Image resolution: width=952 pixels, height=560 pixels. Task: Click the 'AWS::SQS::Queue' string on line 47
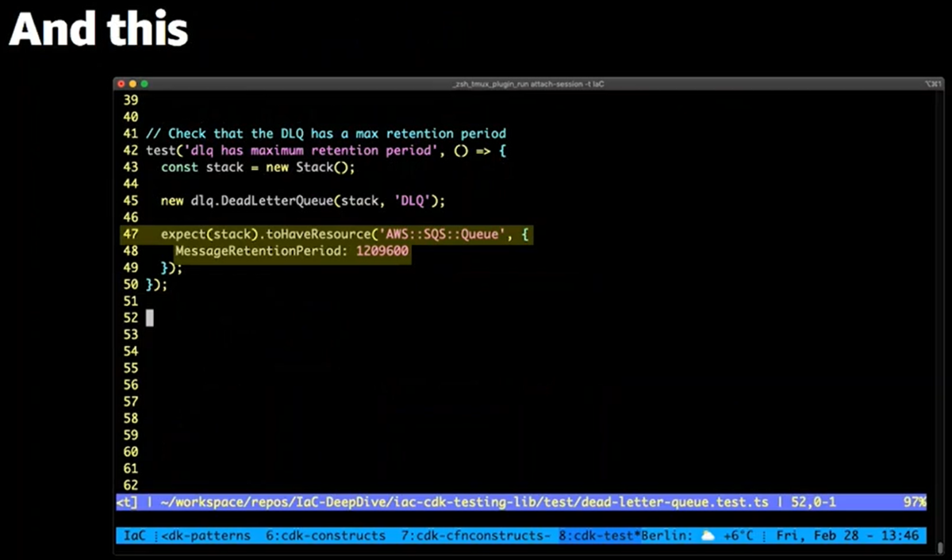pos(442,235)
